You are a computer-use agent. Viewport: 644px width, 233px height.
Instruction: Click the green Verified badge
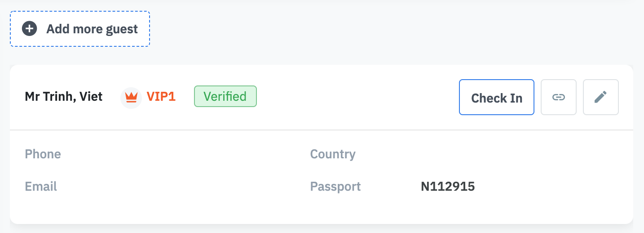coord(225,96)
